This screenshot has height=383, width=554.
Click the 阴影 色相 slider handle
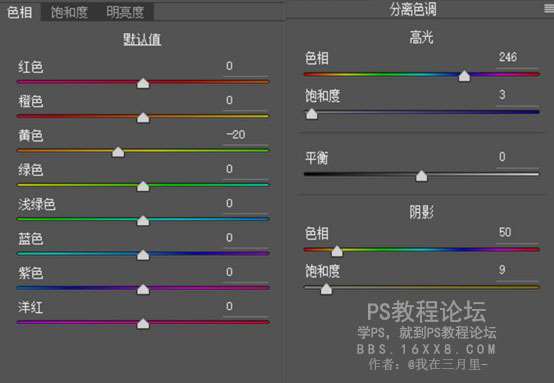[x=337, y=251]
